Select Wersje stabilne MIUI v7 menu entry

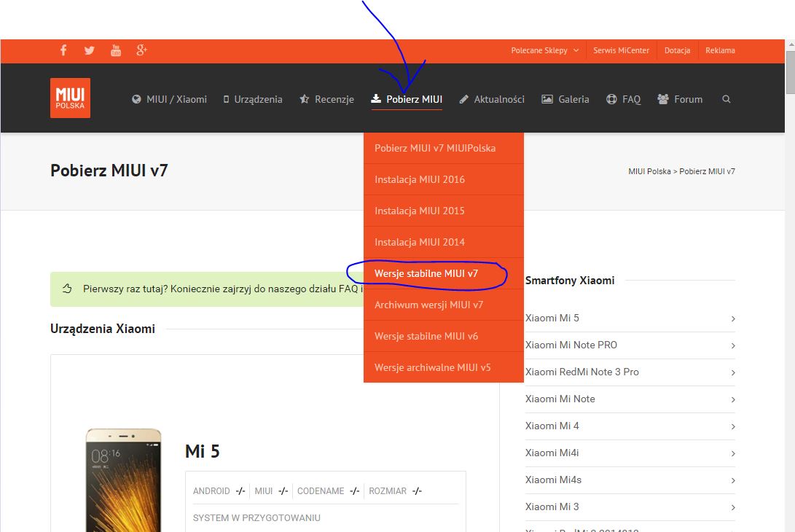coord(426,273)
